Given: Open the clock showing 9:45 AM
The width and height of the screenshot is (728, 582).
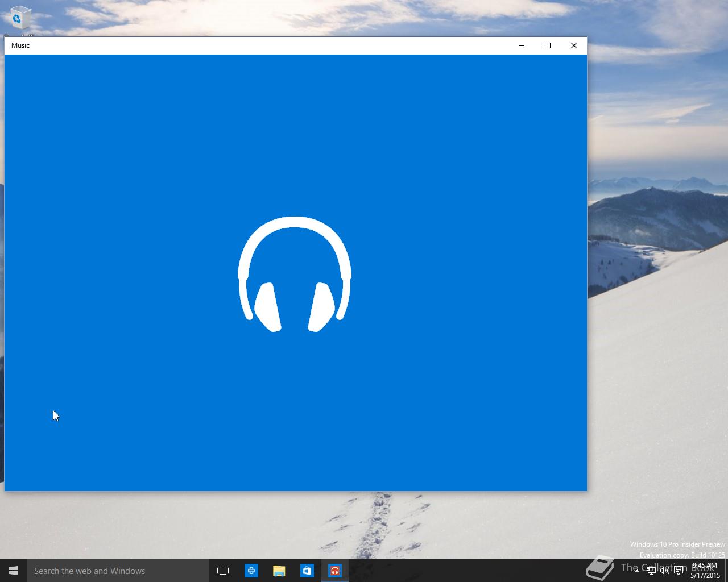Looking at the screenshot, I should tap(705, 571).
